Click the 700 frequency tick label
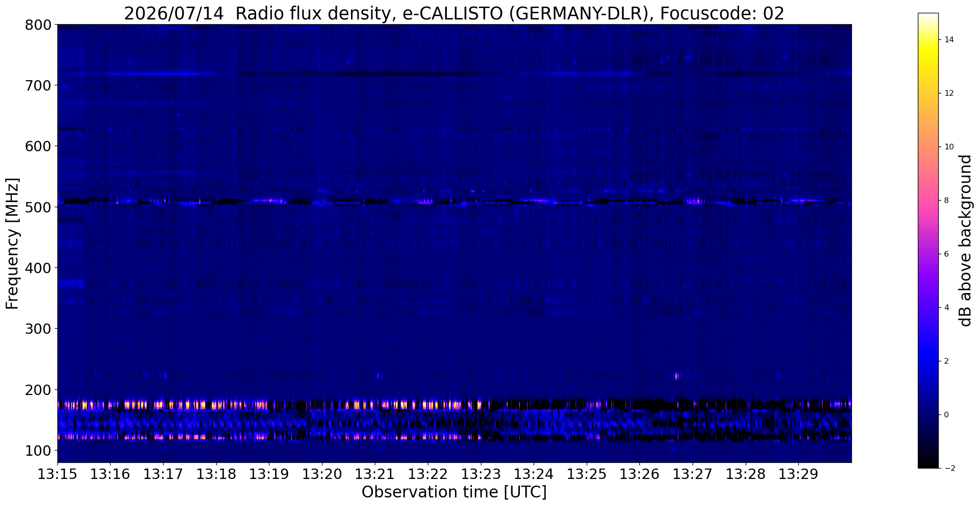This screenshot has width=980, height=506. [38, 85]
